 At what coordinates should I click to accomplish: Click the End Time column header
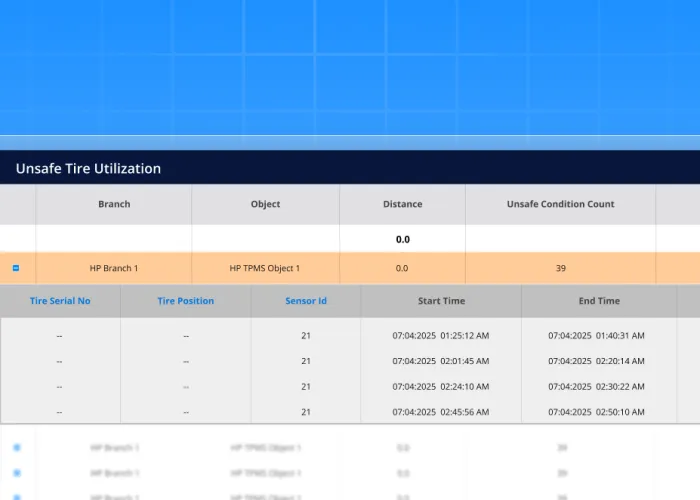coord(599,301)
